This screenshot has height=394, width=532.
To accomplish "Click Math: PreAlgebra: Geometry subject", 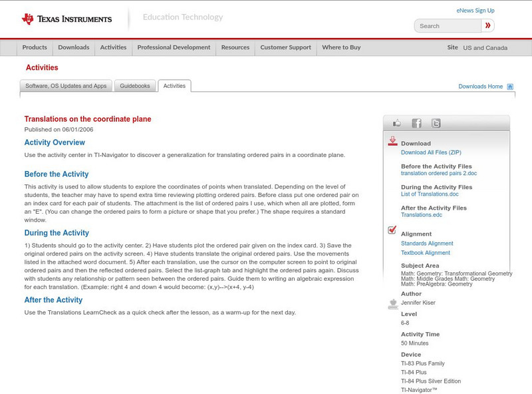I will 437,284.
